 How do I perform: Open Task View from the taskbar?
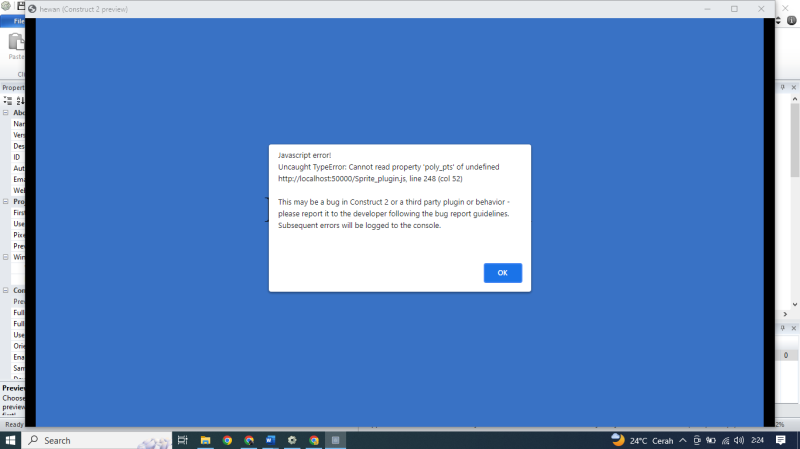coord(183,440)
